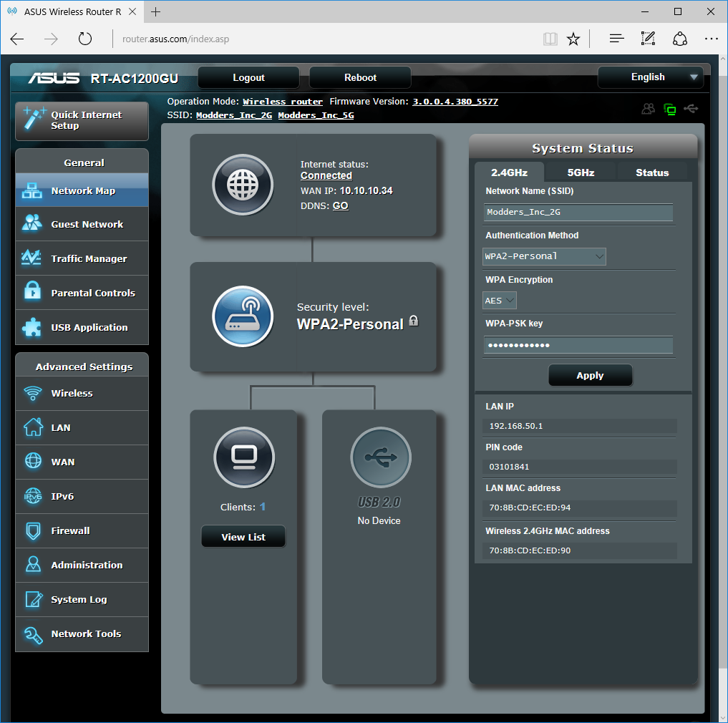Click the Connected internet status link
The width and height of the screenshot is (728, 723).
pyautogui.click(x=326, y=175)
